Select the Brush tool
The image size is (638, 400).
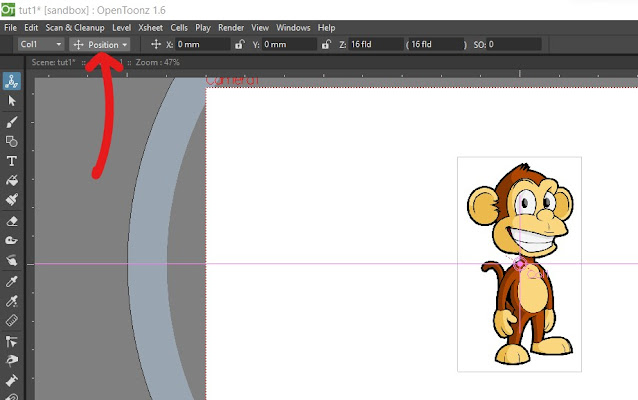click(x=12, y=121)
